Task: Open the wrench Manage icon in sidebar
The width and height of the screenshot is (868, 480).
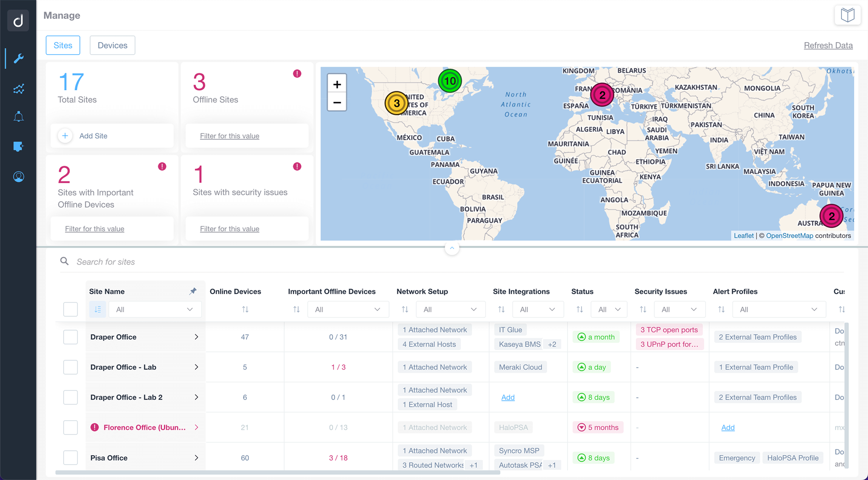Action: (19, 59)
